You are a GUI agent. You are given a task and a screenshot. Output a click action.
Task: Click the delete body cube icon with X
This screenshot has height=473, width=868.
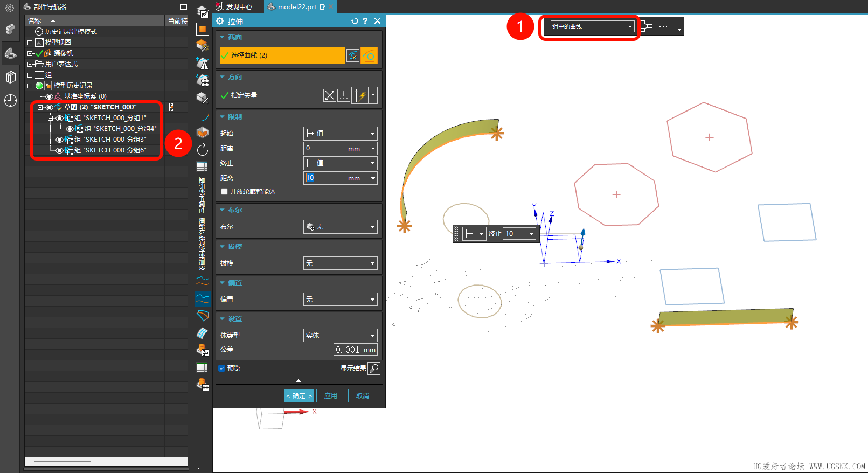203,98
